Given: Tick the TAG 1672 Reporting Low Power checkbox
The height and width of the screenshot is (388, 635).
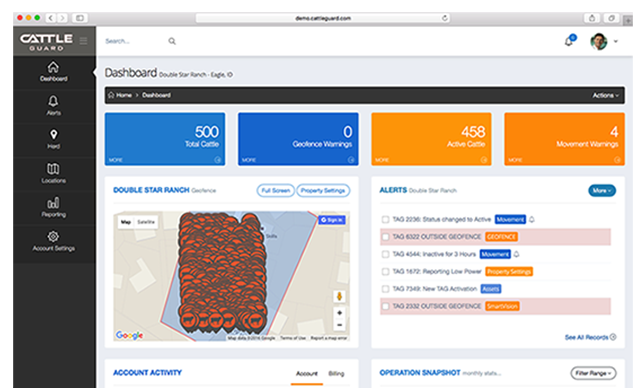Looking at the screenshot, I should [386, 272].
